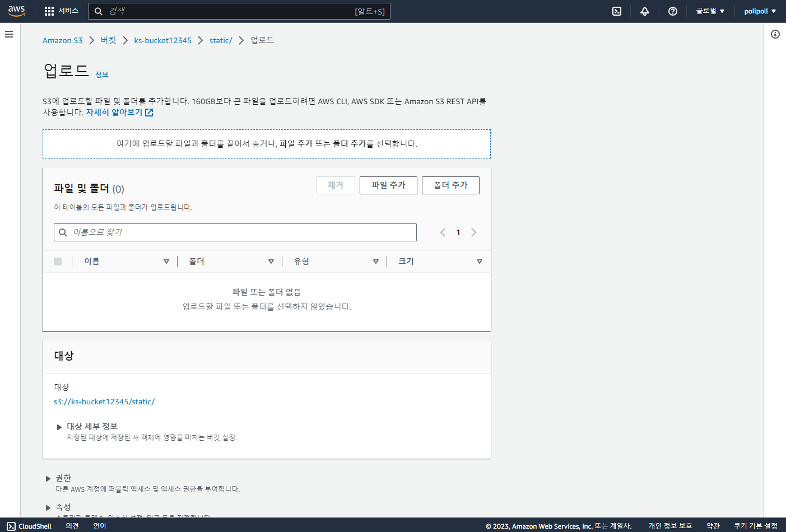
Task: Click the 파일 추가 button
Action: pos(388,185)
